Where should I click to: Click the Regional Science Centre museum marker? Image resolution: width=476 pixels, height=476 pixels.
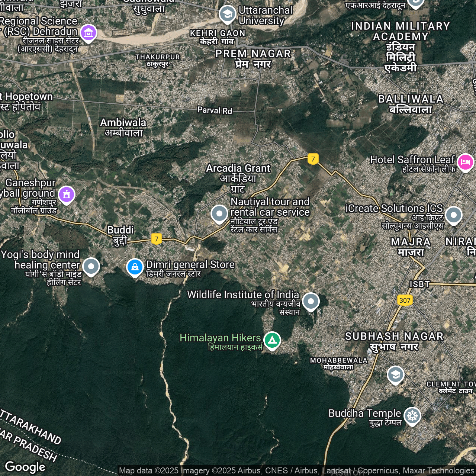[x=89, y=33]
